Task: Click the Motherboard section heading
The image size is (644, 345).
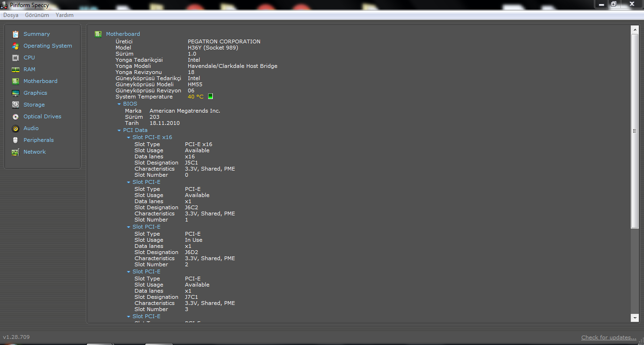Action: [123, 34]
